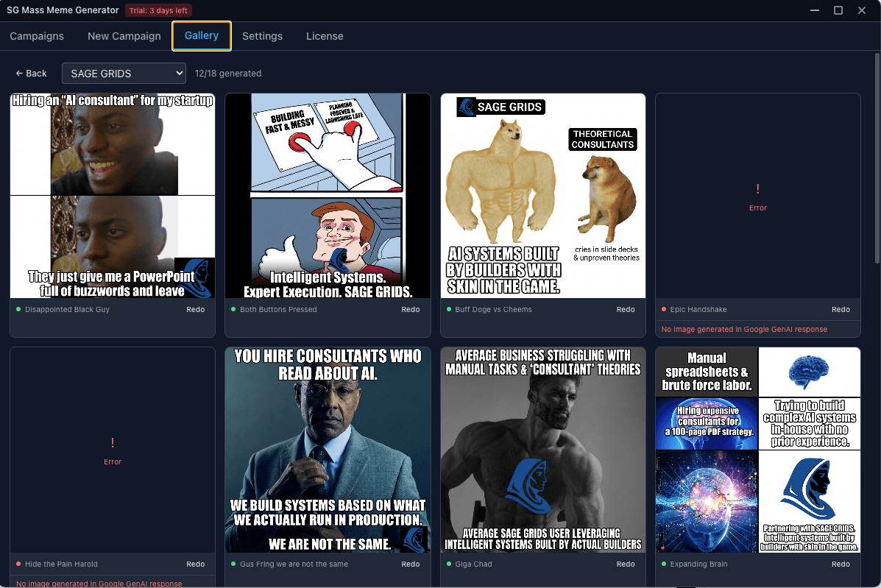Redo the Hide the Pain Harold meme
Image resolution: width=881 pixels, height=588 pixels.
click(x=196, y=564)
